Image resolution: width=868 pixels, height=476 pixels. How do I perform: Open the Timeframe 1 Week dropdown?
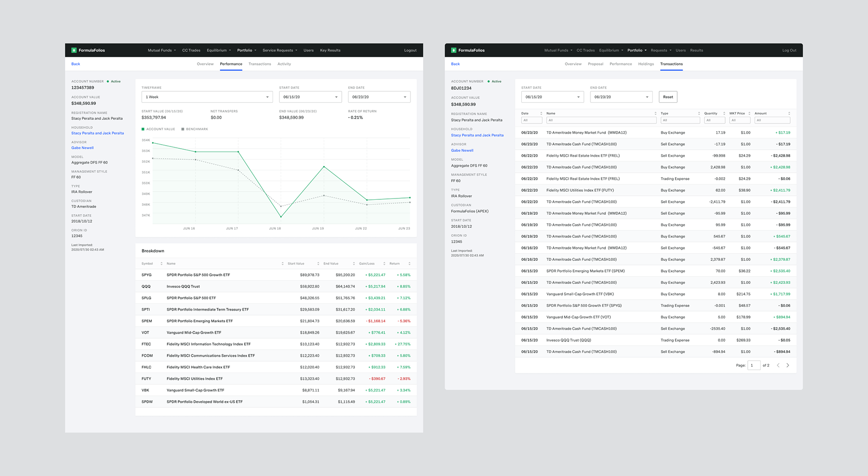[207, 97]
